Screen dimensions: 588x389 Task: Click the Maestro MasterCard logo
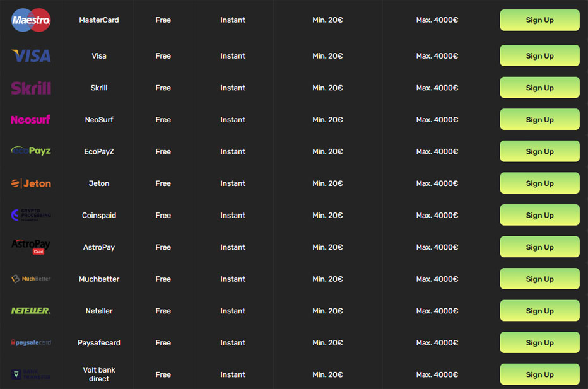tap(31, 20)
